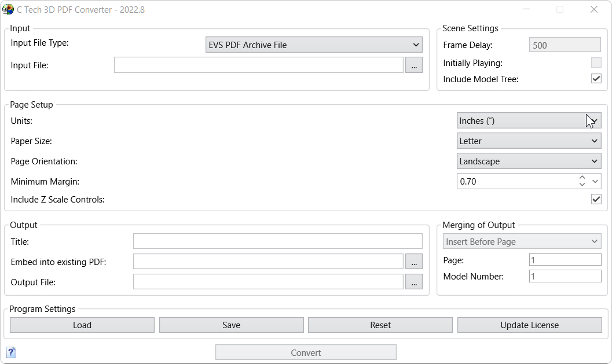Enable the Initially Playing option
The width and height of the screenshot is (612, 364).
tap(596, 62)
